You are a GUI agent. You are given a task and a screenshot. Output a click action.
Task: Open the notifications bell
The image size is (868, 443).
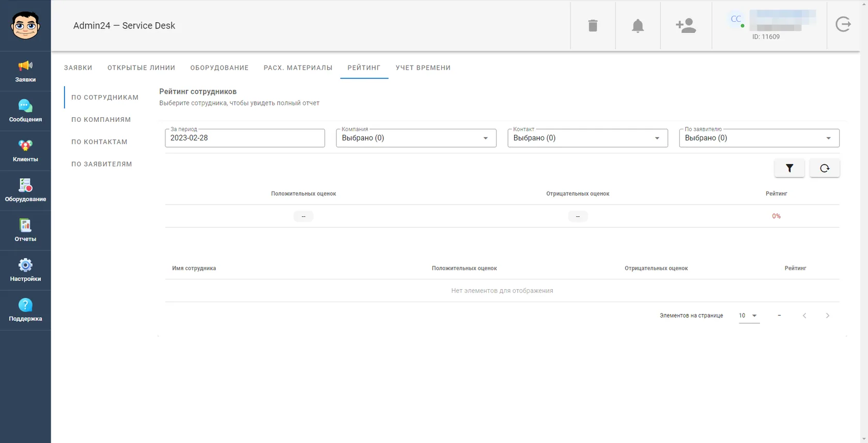(x=638, y=25)
